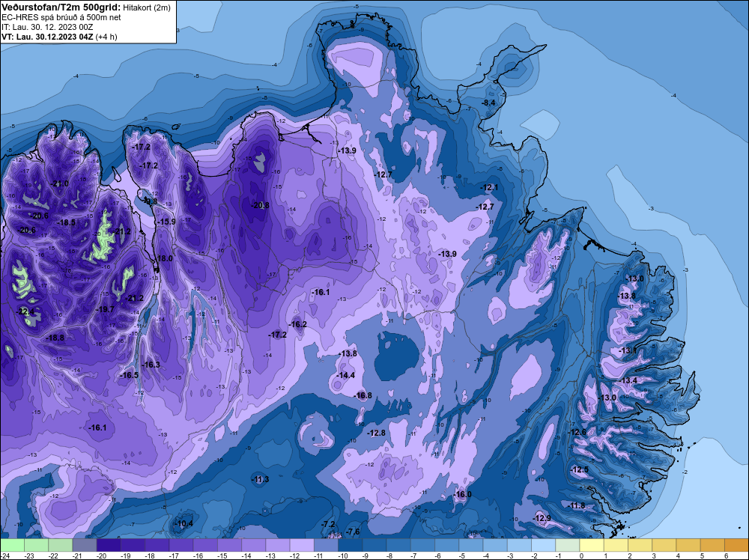Click the -12.9 temperature reading
This screenshot has height=560, width=749.
pyautogui.click(x=542, y=519)
